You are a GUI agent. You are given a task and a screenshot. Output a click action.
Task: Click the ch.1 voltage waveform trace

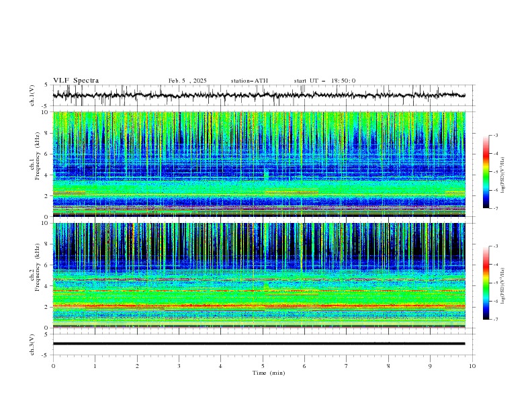[259, 95]
